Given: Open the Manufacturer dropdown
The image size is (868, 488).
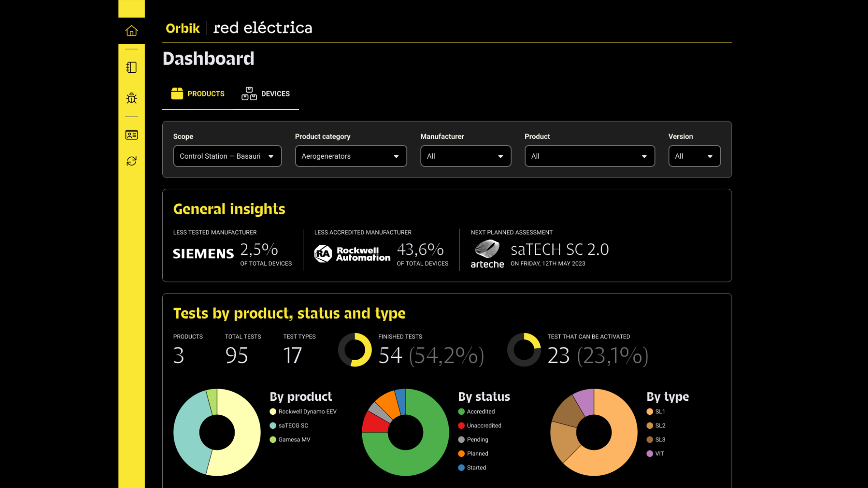Looking at the screenshot, I should [466, 156].
